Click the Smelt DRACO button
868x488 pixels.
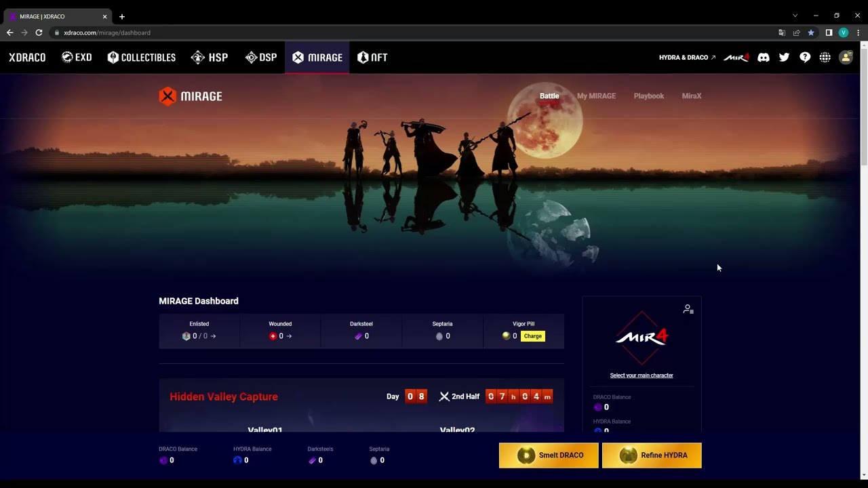point(549,455)
